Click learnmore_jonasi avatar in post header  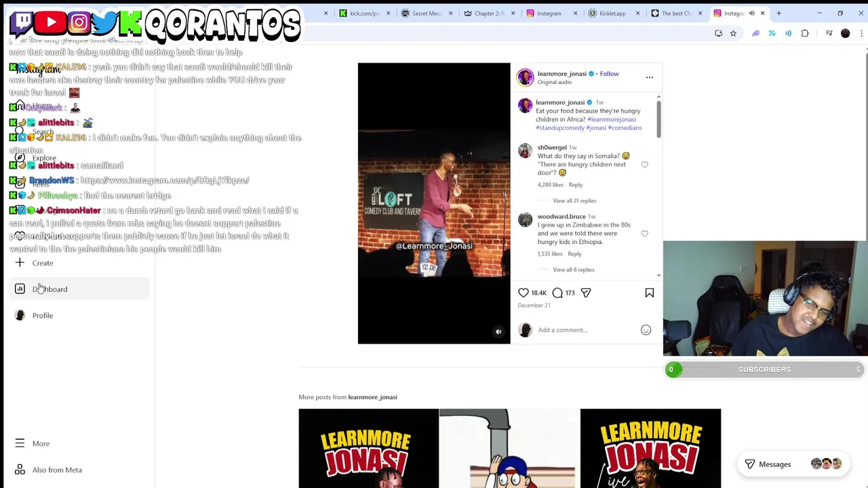point(525,77)
